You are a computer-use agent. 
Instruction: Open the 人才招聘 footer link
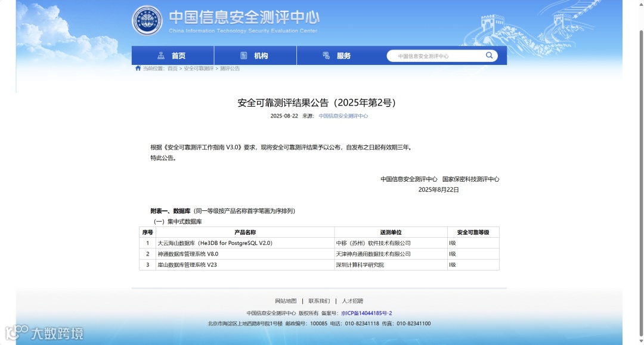tap(352, 301)
